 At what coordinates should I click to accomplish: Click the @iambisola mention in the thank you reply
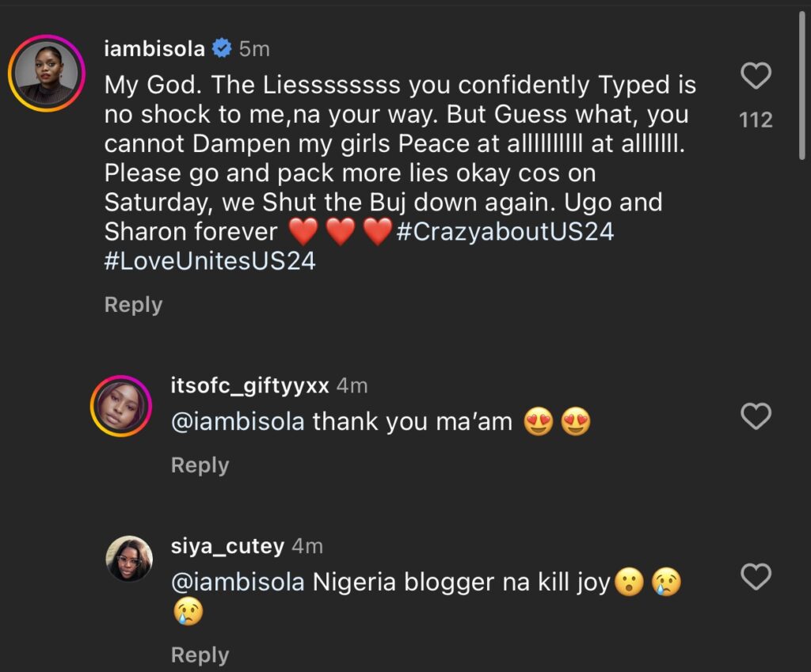click(x=238, y=421)
